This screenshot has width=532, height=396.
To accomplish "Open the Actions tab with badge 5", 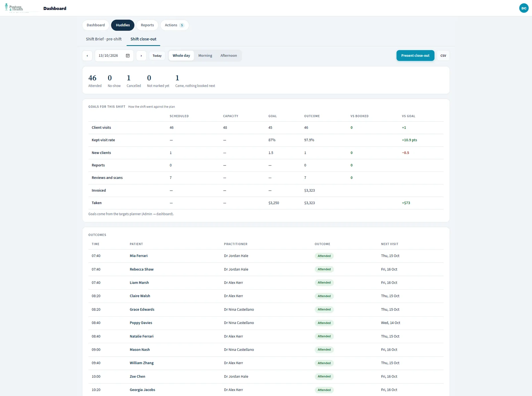I will pyautogui.click(x=175, y=25).
